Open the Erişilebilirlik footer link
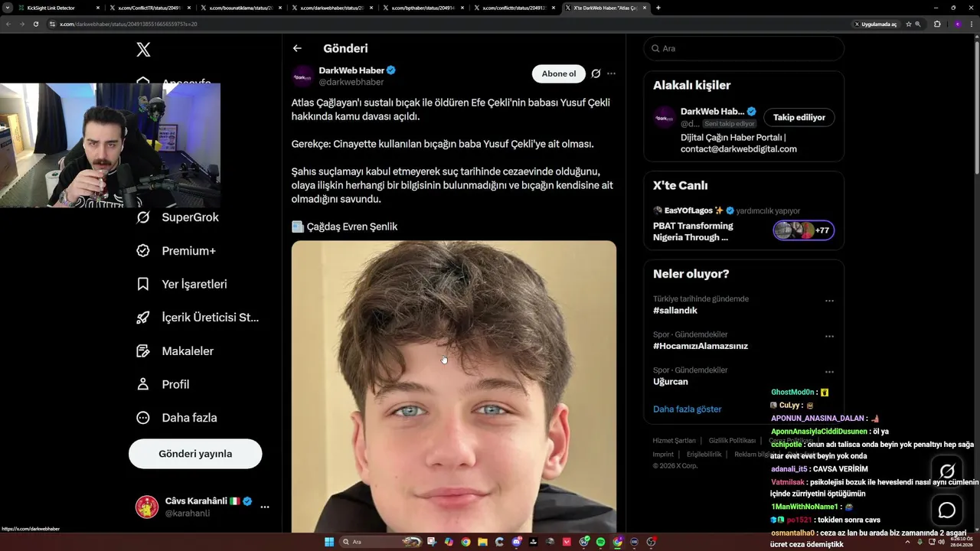 click(x=704, y=455)
